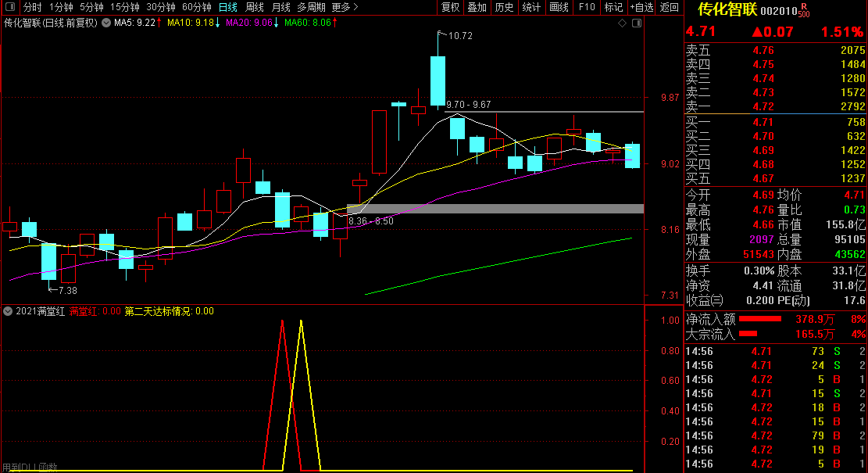
Task: Click the diamond icon at chart top-right
Action: 622,23
